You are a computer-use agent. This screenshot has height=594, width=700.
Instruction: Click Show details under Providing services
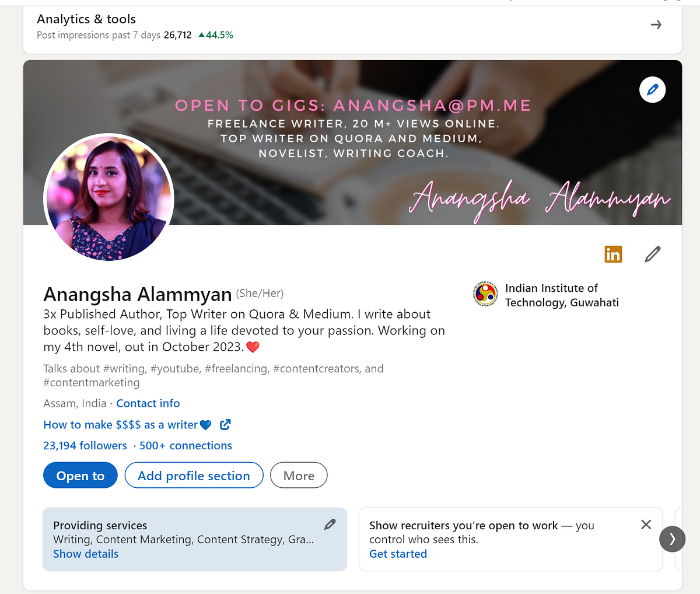click(85, 553)
